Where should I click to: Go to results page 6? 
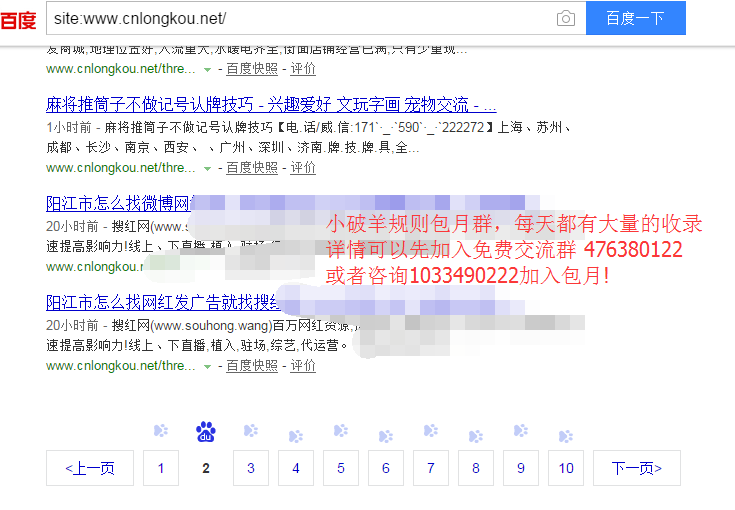[x=386, y=468]
